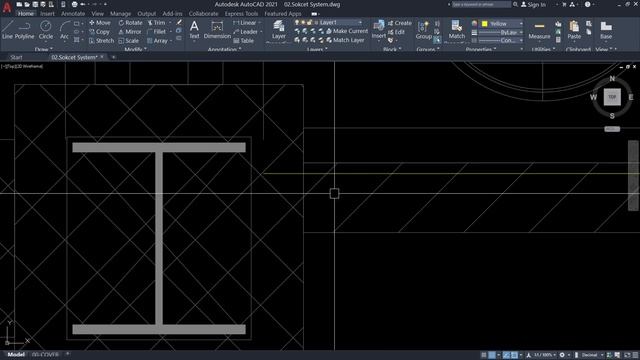Click the Paste clipboard tool
Screen dimensions: 640x360
574,30
